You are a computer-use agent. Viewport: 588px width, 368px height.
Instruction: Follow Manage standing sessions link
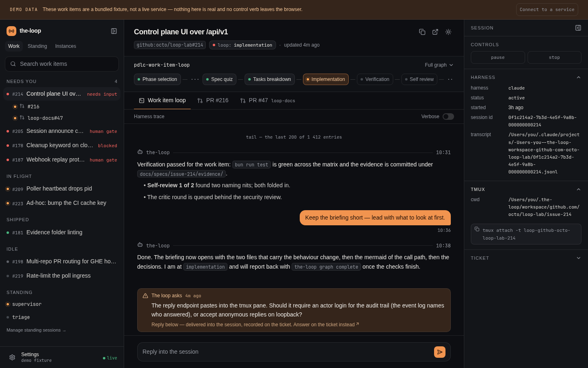coord(36,330)
